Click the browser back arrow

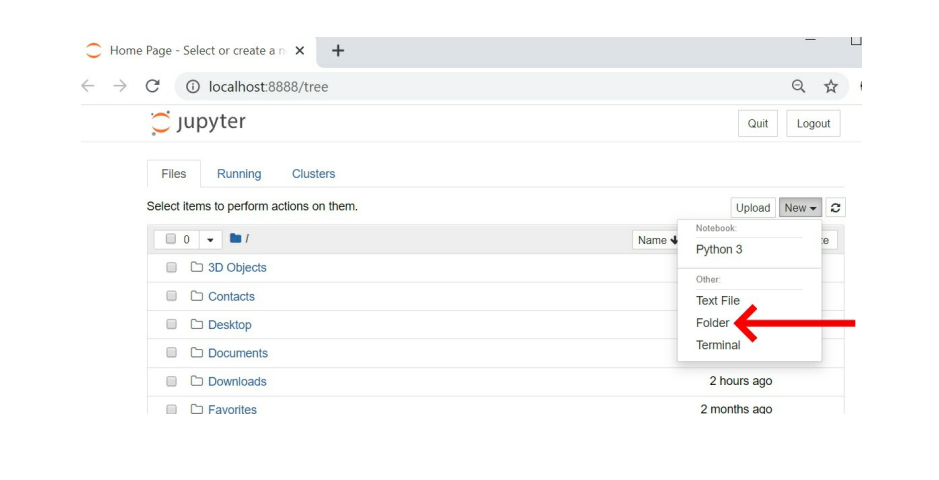(88, 86)
